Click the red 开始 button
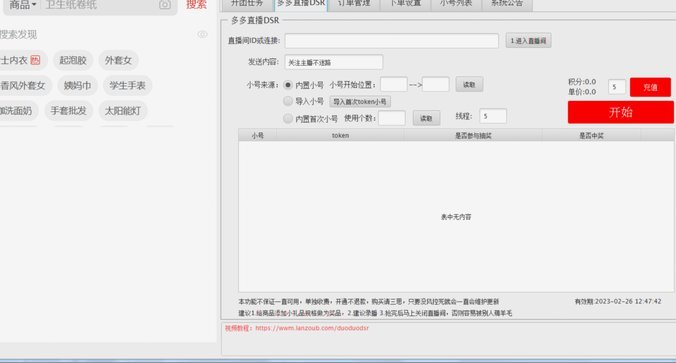This screenshot has height=363, width=676. tap(621, 113)
